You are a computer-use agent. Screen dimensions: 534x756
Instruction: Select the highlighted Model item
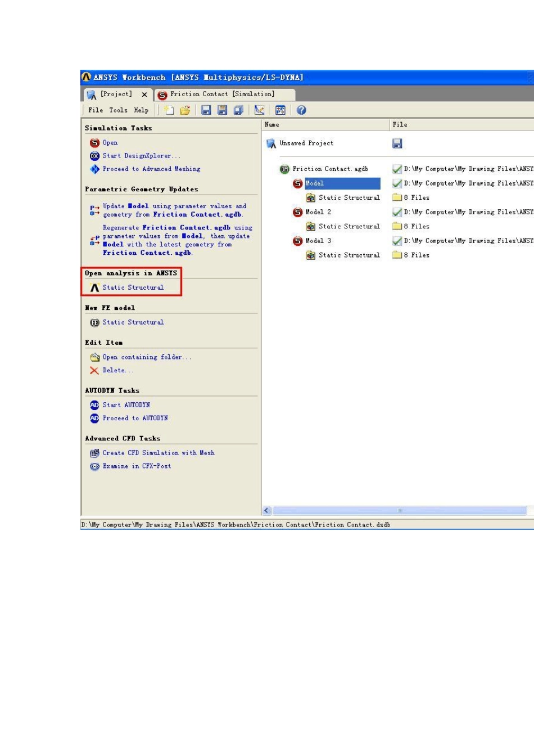(342, 183)
